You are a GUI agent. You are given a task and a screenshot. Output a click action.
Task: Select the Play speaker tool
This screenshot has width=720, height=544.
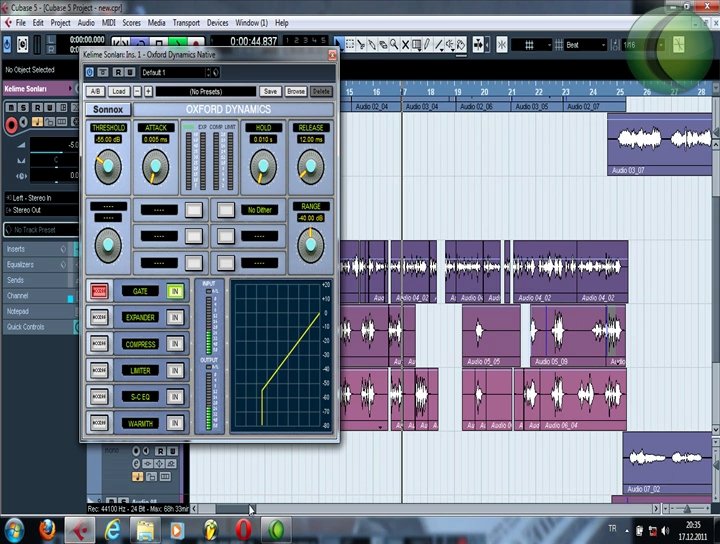click(x=450, y=45)
